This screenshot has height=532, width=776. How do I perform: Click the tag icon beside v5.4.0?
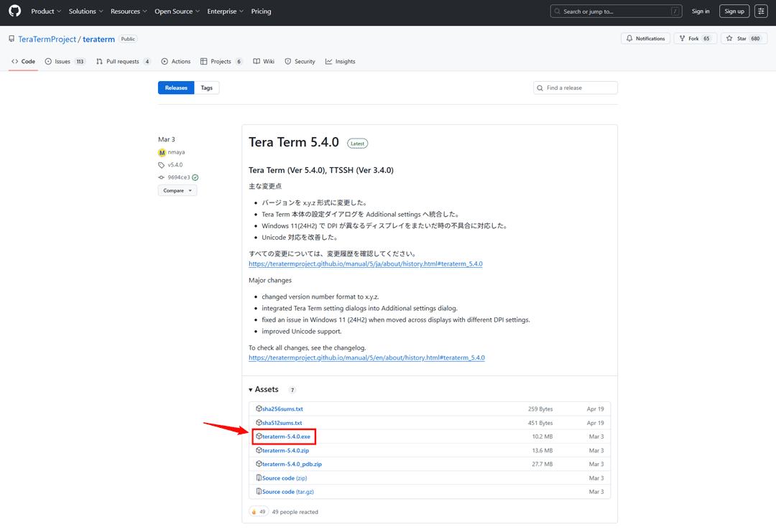162,165
